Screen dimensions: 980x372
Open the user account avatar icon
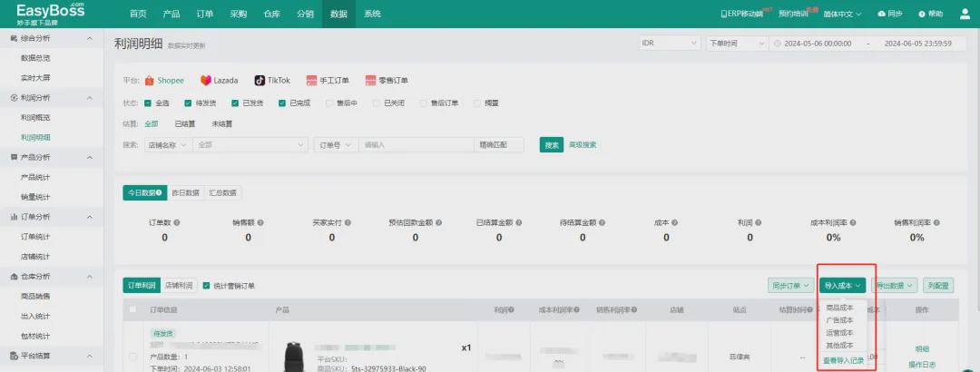point(965,14)
